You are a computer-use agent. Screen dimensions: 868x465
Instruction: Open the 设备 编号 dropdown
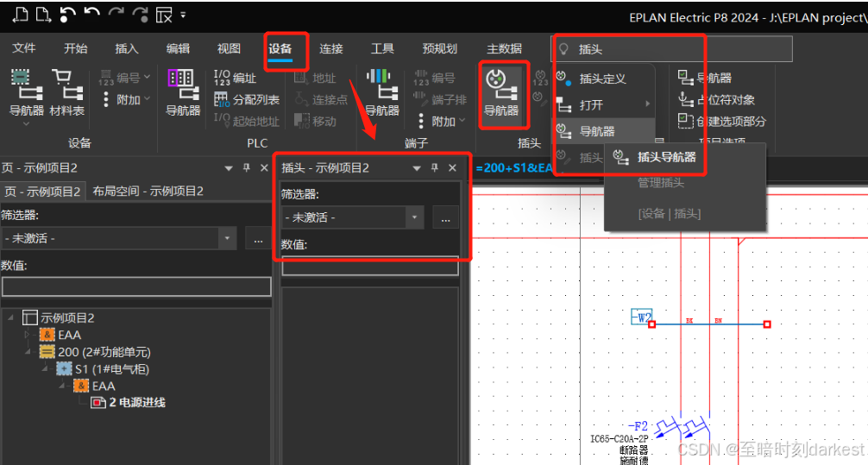(x=125, y=78)
